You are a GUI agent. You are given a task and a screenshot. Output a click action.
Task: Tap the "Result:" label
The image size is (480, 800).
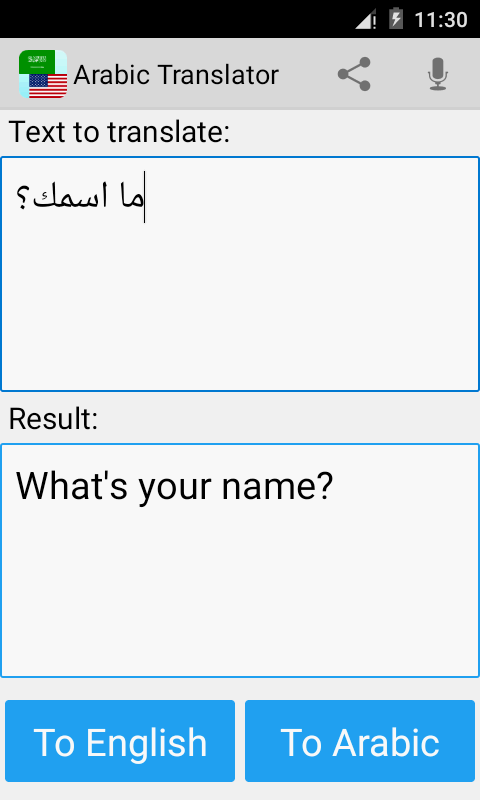(x=53, y=419)
